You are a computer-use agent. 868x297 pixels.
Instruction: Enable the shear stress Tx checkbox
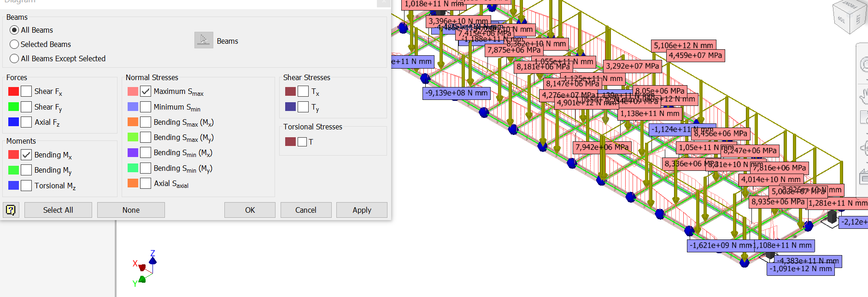point(303,91)
